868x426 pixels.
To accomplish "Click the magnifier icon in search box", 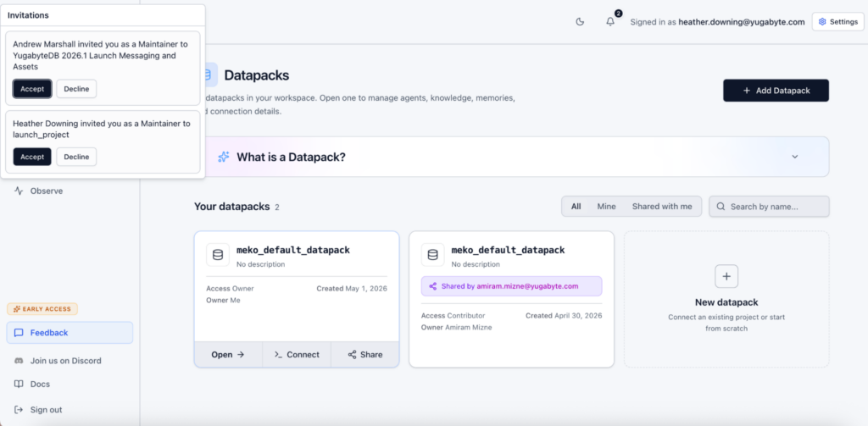I will (721, 207).
